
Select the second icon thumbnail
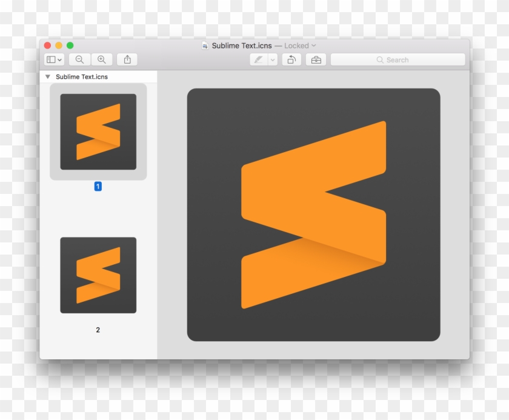tap(98, 275)
